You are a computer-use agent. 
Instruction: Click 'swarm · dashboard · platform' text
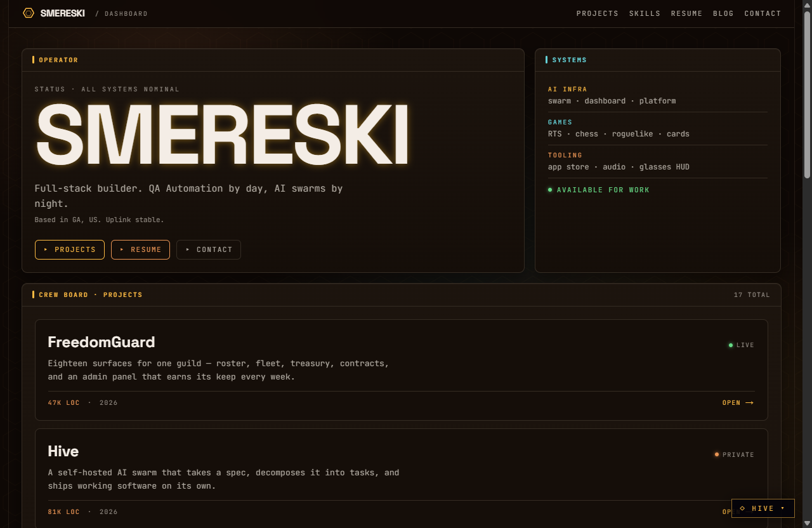pyautogui.click(x=612, y=101)
